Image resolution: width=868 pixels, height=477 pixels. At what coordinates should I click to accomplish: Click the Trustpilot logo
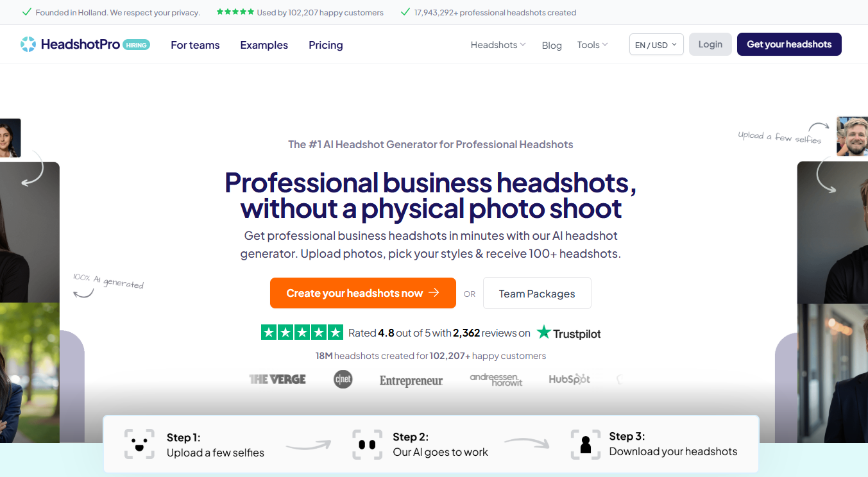[569, 333]
